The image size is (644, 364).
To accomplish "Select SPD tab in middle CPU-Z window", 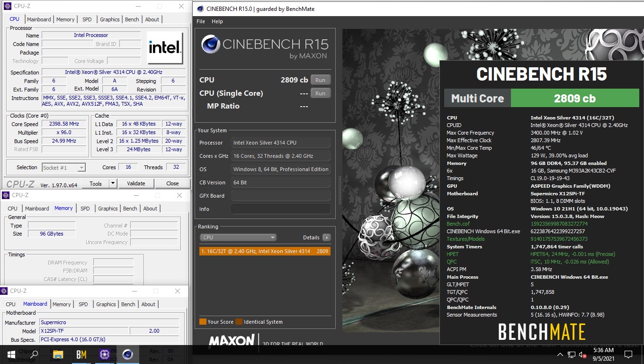I will (85, 209).
